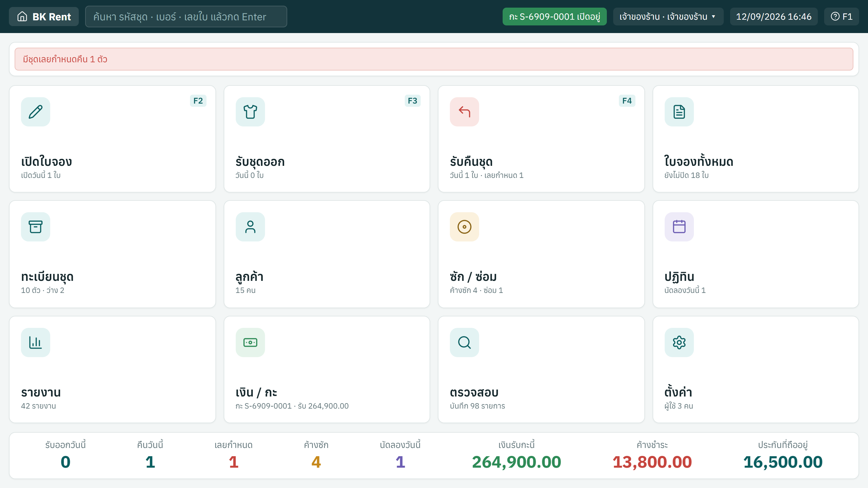This screenshot has height=488, width=868.
Task: Click the เงินรับกะนี้ value 264,900.00
Action: click(x=517, y=462)
